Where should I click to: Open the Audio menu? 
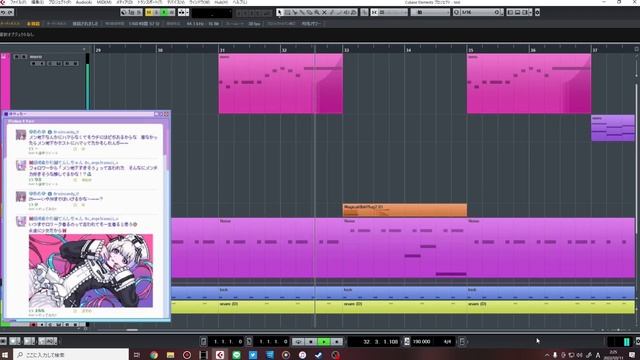[84, 2]
